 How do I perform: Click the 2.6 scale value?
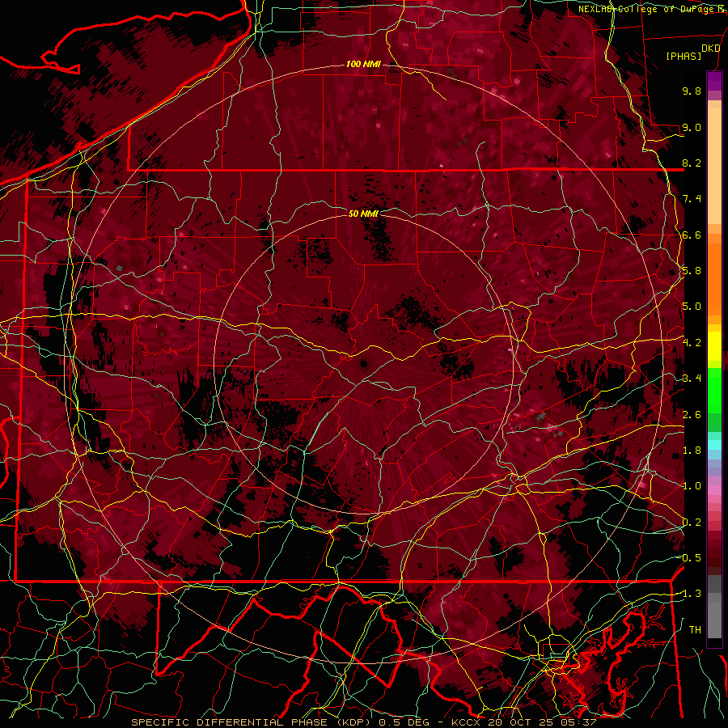[x=692, y=414]
